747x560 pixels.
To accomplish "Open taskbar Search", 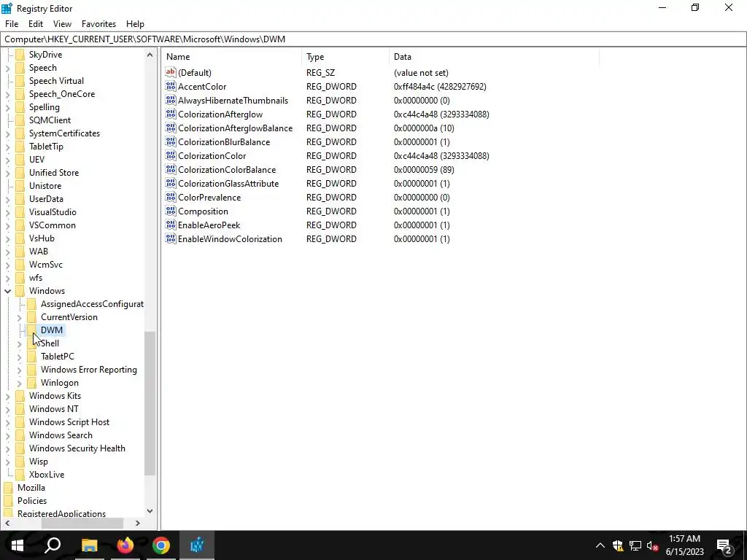I will coord(53,545).
